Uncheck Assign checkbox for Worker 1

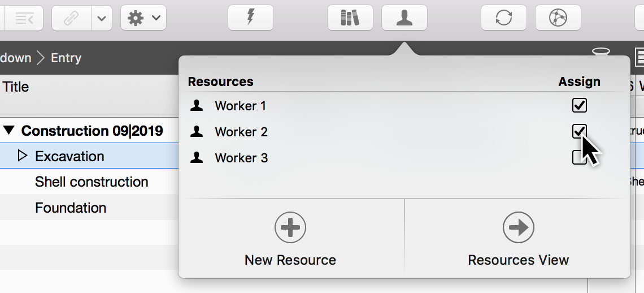click(x=580, y=105)
